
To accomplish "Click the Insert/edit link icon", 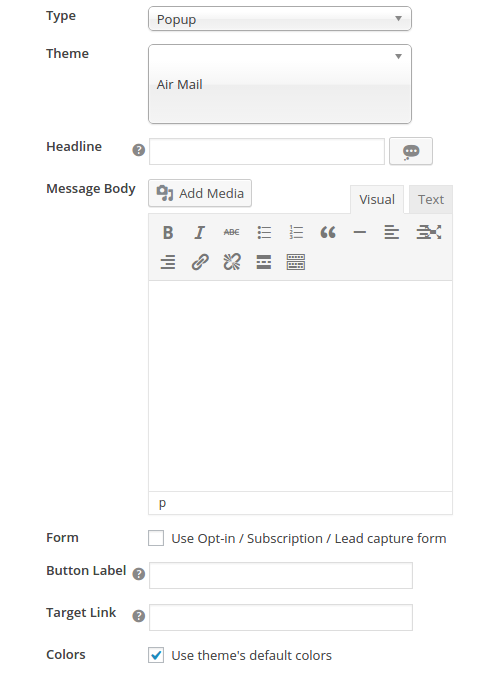I will pyautogui.click(x=200, y=262).
